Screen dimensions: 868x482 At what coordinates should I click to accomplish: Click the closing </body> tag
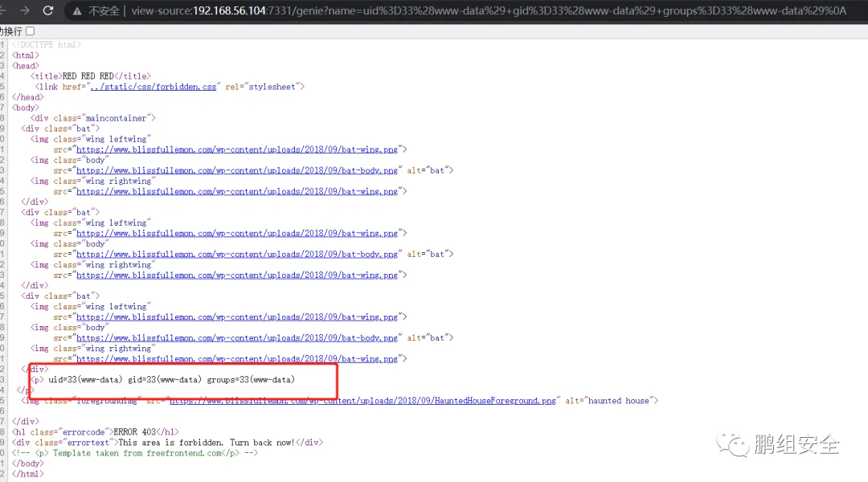27,464
